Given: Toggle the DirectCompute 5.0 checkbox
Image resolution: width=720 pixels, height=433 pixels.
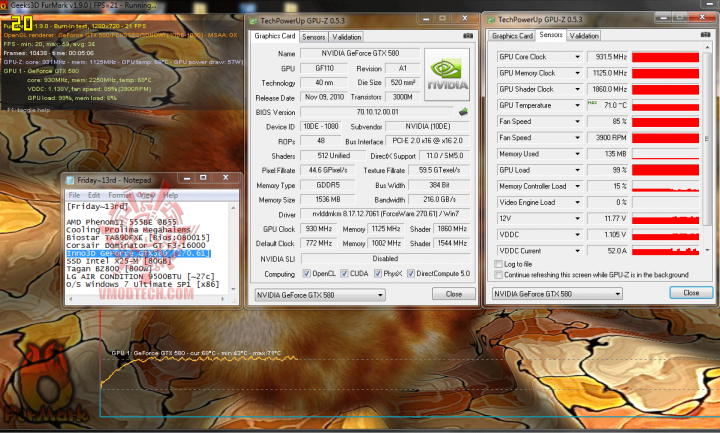Looking at the screenshot, I should (x=411, y=274).
